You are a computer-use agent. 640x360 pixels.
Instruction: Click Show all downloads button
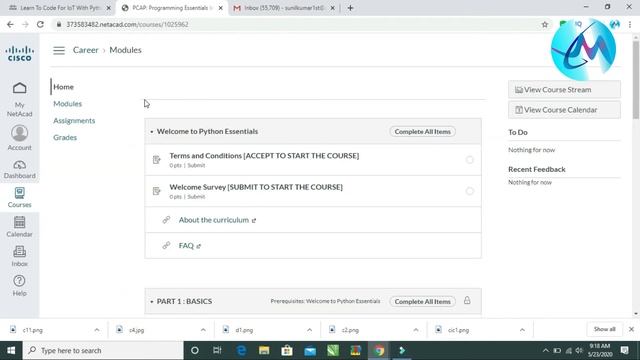pos(604,329)
